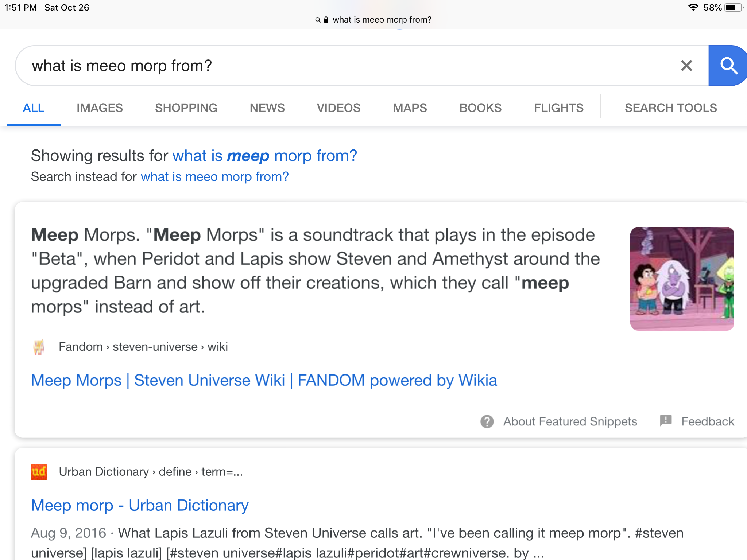
Task: Open the Meep morp Urban Dictionary result
Action: [140, 506]
